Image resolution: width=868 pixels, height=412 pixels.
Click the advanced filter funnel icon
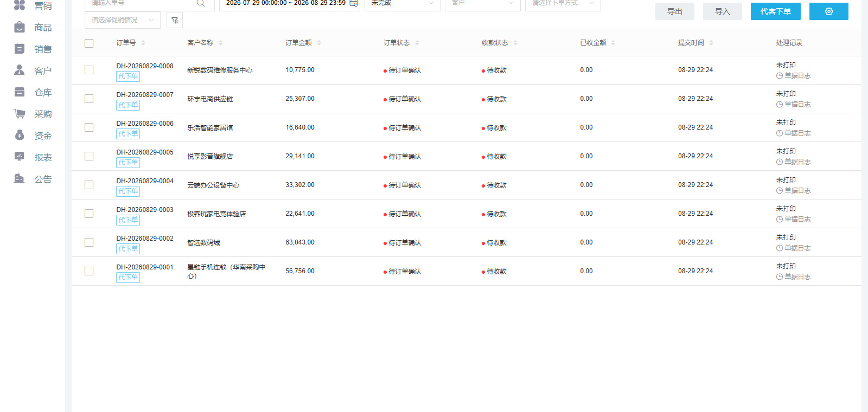[x=175, y=20]
